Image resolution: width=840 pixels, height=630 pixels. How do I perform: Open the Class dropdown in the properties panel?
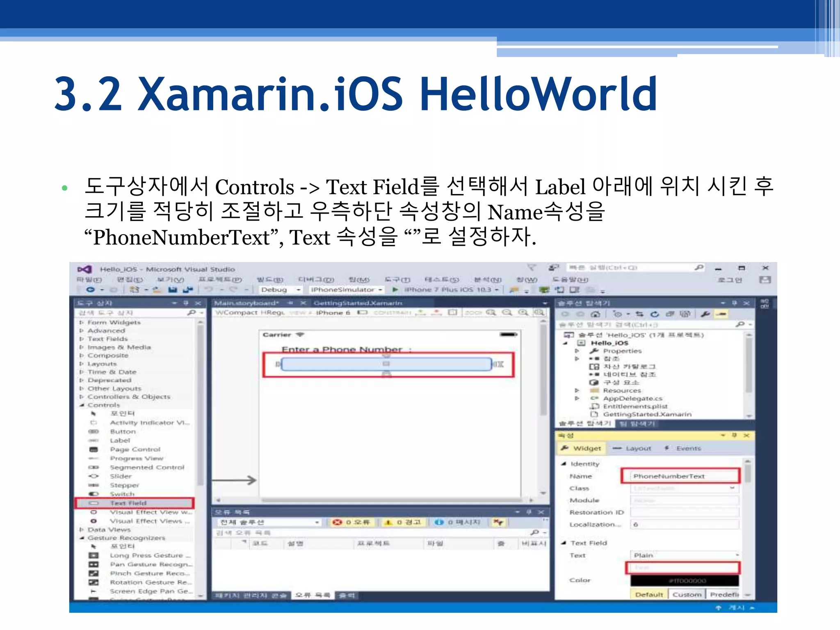(x=685, y=488)
